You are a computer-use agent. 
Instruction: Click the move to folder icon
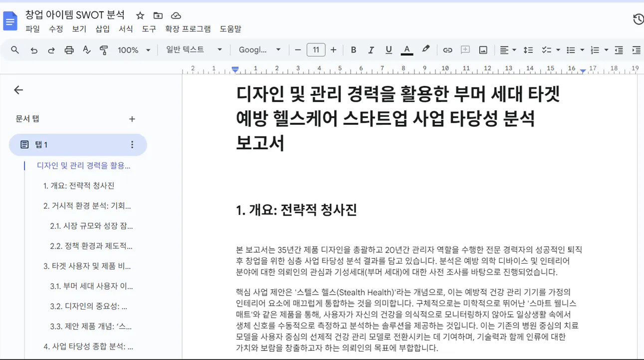pos(158,15)
